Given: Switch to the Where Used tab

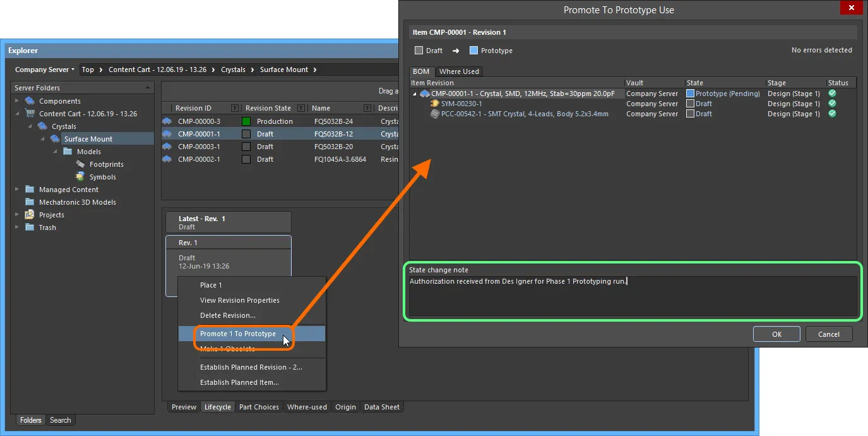Looking at the screenshot, I should tap(459, 71).
